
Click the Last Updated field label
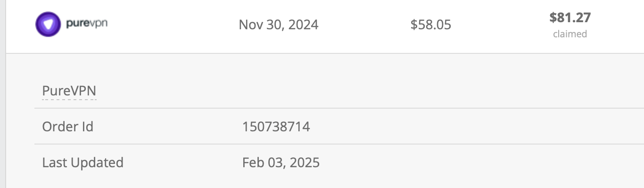coord(83,162)
